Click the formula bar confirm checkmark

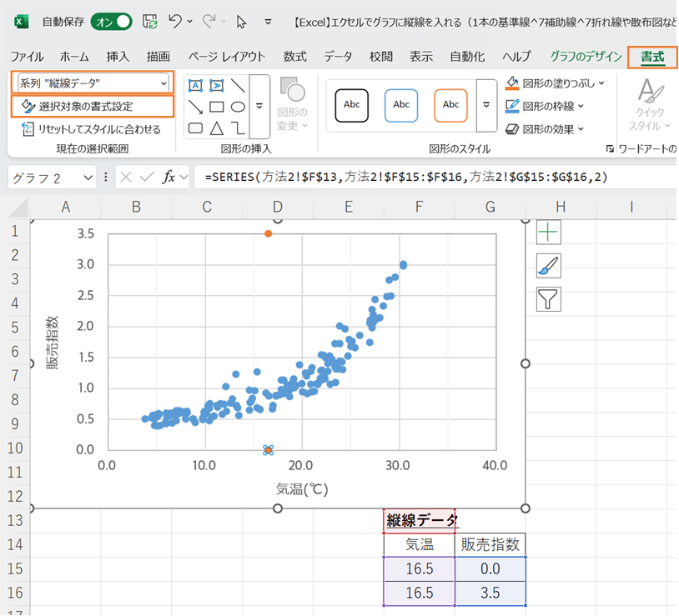(148, 177)
